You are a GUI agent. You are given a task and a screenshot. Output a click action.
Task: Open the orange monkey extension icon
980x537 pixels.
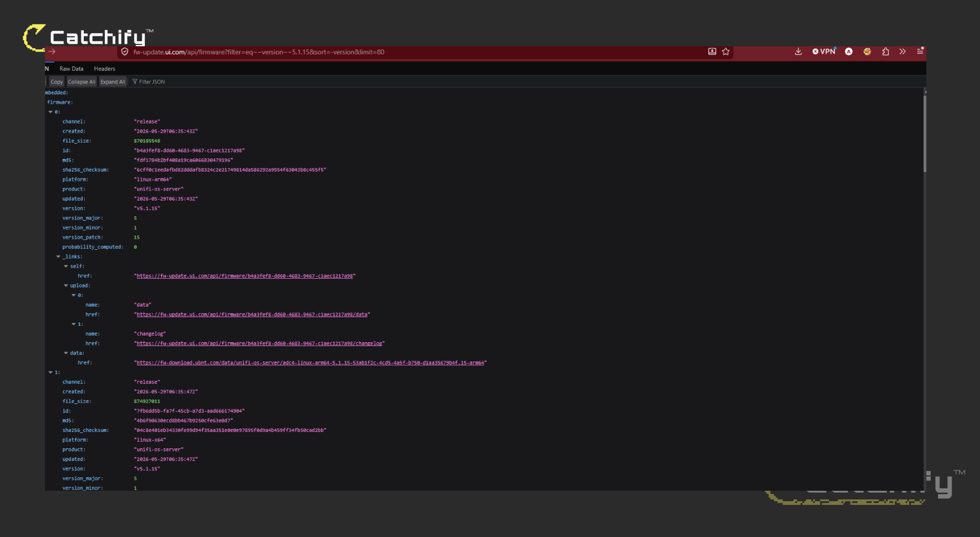867,52
